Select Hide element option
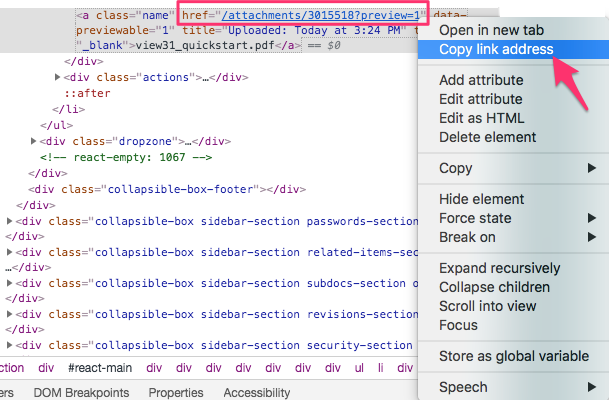The image size is (609, 400). 482,199
